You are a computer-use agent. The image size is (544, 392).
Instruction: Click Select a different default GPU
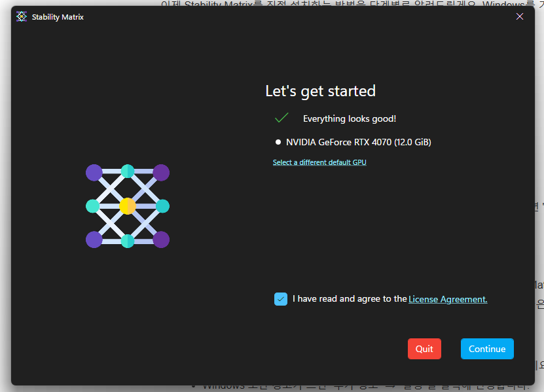[319, 162]
